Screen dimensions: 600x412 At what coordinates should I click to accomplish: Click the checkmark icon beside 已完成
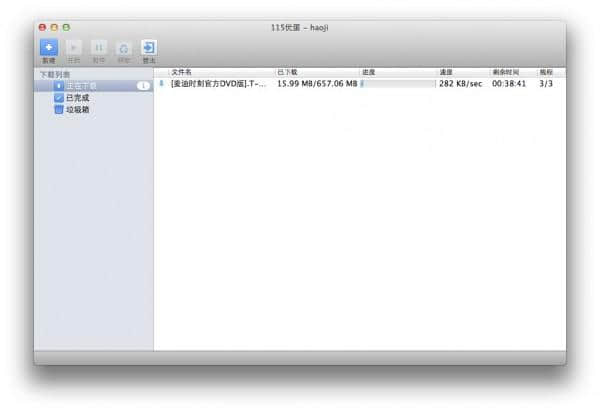coord(59,98)
